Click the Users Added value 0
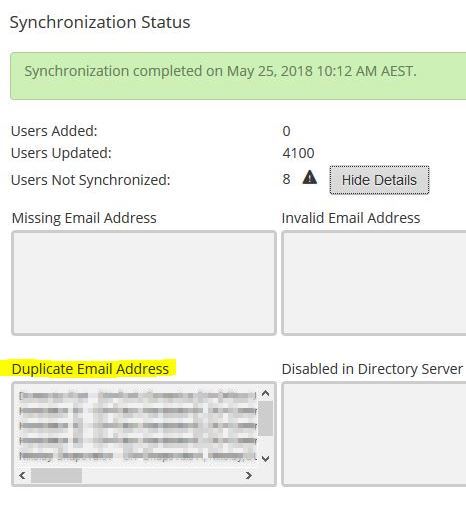 pyautogui.click(x=286, y=131)
